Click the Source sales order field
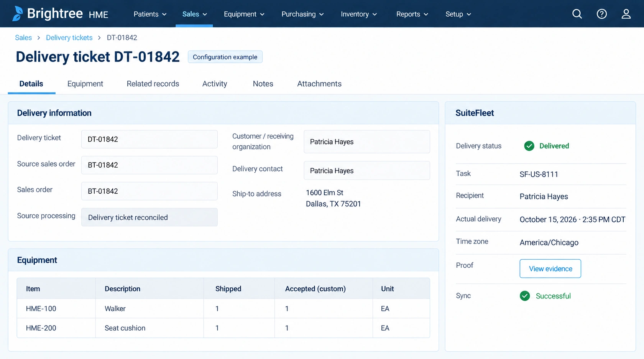The image size is (644, 359). click(149, 165)
